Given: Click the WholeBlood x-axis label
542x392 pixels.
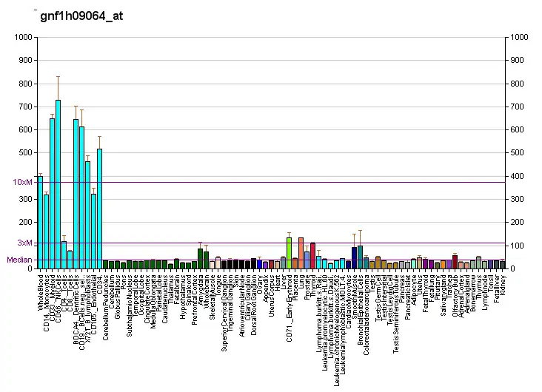Looking at the screenshot, I should tap(41, 291).
